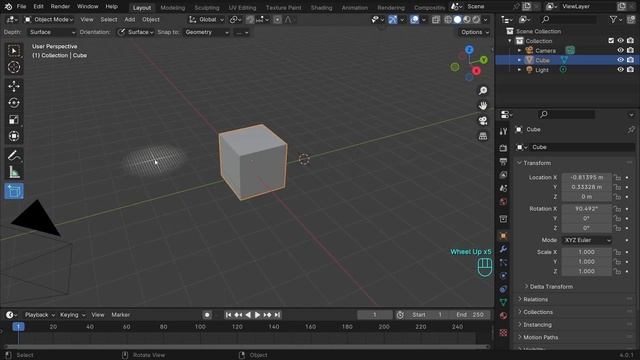The image size is (640, 360).
Task: Select the Annotate tool
Action: (14, 156)
